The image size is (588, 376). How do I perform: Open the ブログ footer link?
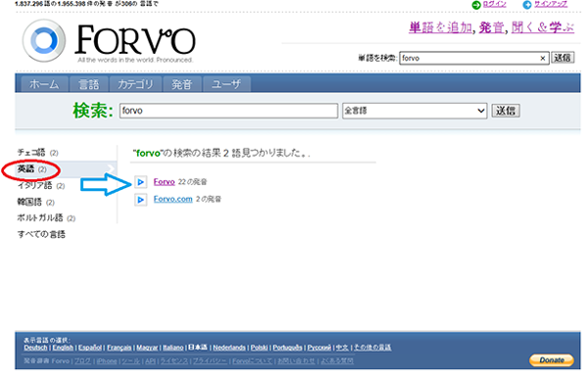82,361
